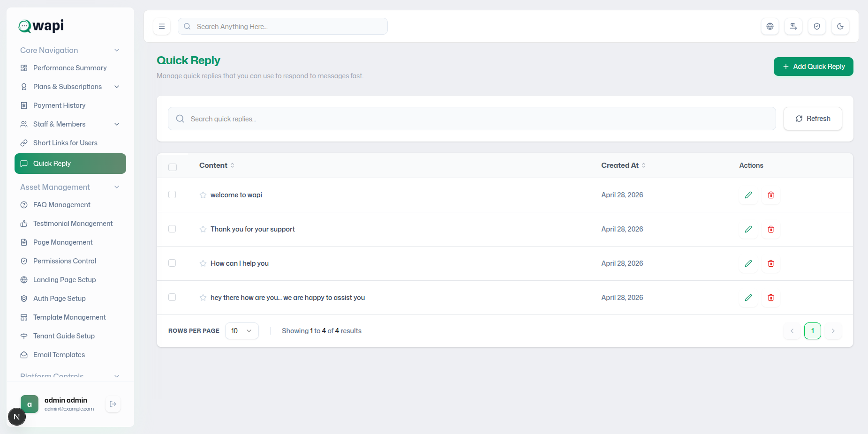
Task: Star the 'welcome to wapi' reply
Action: pyautogui.click(x=203, y=195)
